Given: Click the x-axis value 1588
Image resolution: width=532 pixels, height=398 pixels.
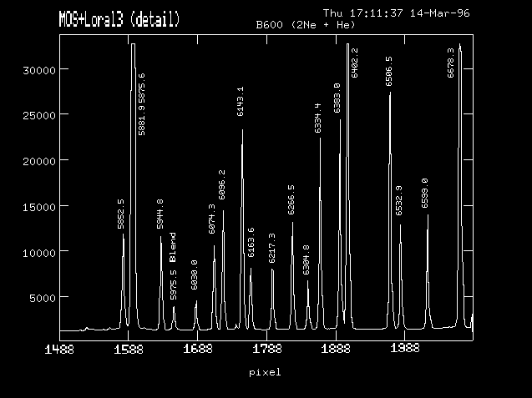Looking at the screenshot, I should [129, 349].
